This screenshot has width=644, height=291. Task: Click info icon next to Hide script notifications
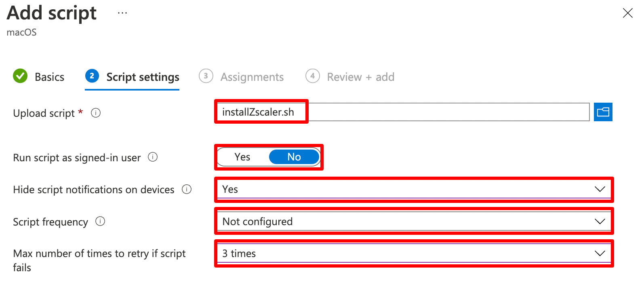pos(187,189)
